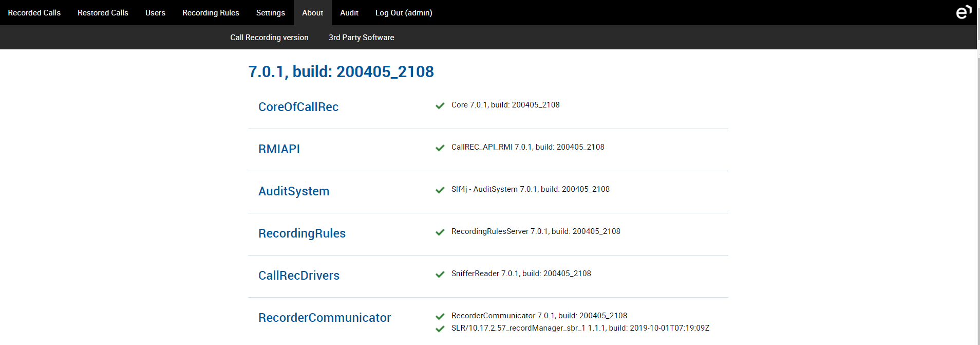Click the checkmark next to CallREC_API_RMI entry
The width and height of the screenshot is (980, 345).
[440, 148]
